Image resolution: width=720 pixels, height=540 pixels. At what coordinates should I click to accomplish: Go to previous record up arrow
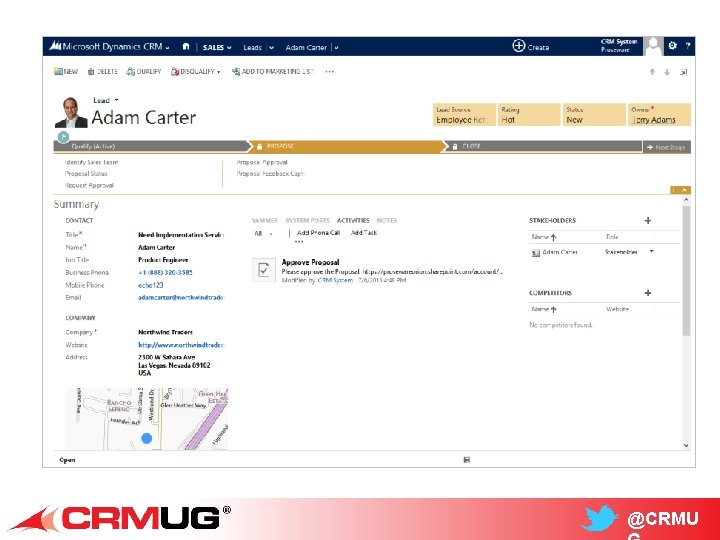(652, 72)
